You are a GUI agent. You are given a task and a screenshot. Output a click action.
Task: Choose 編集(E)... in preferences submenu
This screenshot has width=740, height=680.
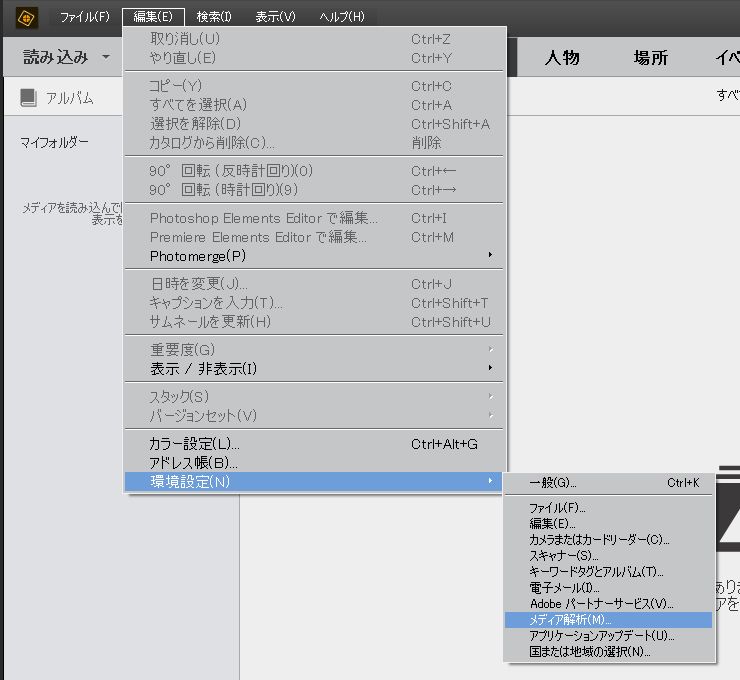pyautogui.click(x=609, y=524)
